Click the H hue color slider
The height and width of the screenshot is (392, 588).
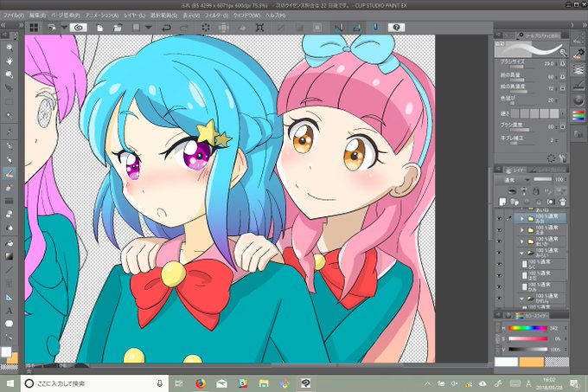[527, 328]
